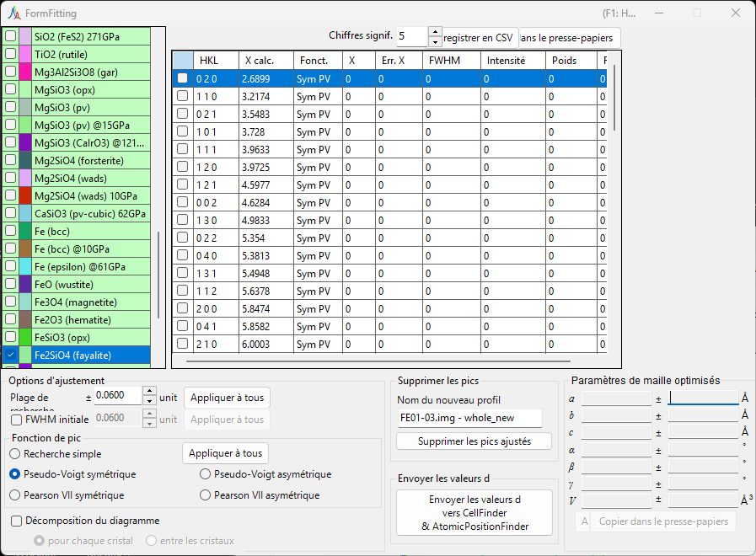
Task: Enable the FWHM initiale checkbox
Action: [x=16, y=420]
